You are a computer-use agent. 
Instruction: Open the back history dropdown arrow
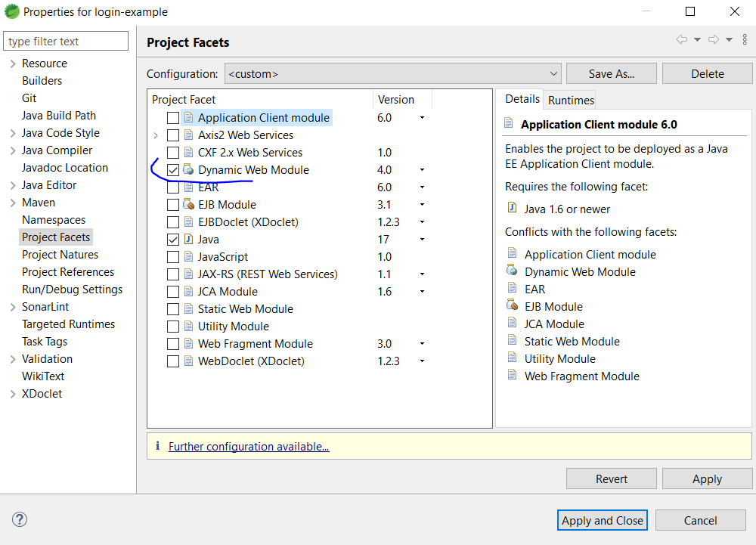tap(697, 39)
